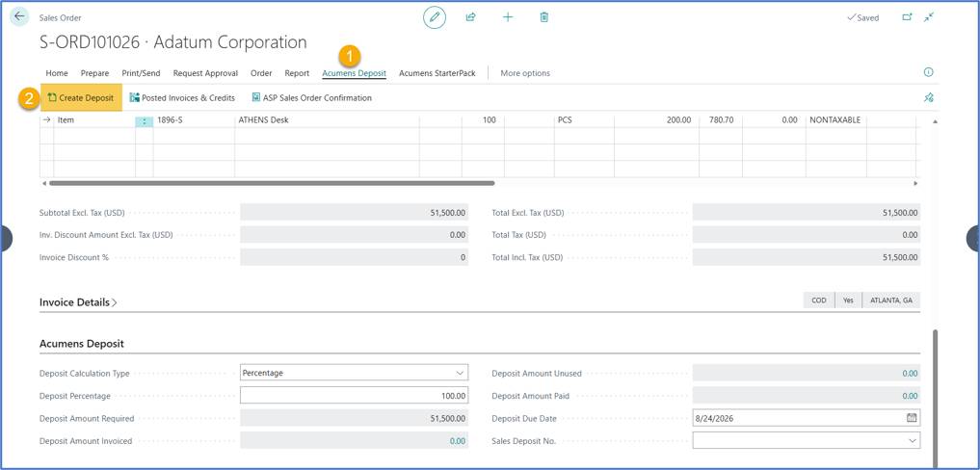Click the Subtotal Excl. Tax value 51,500.00

354,213
